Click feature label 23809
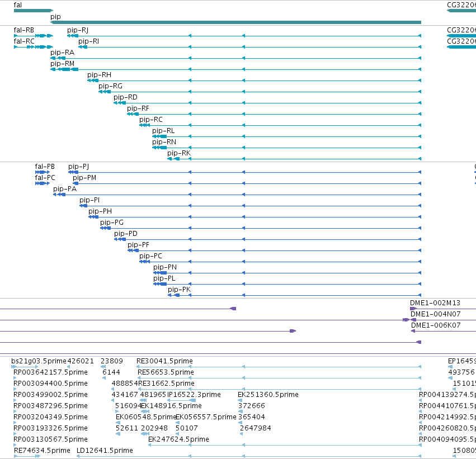The height and width of the screenshot is (459, 476). click(112, 361)
